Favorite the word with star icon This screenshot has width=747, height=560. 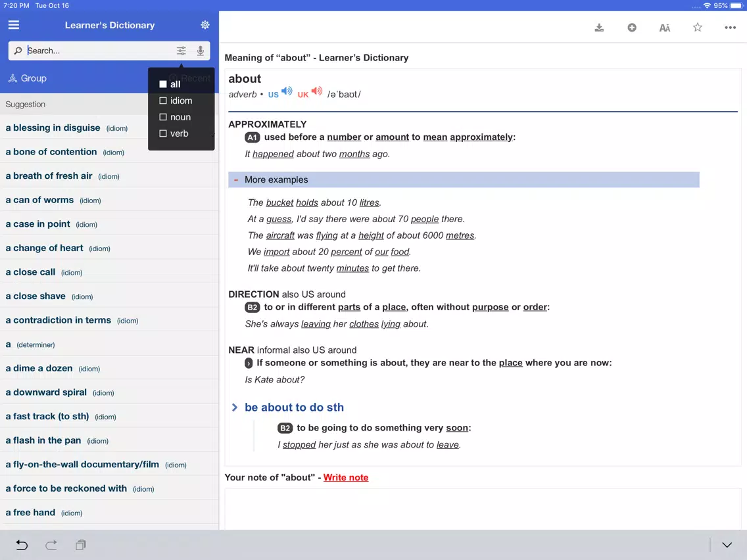click(x=698, y=27)
